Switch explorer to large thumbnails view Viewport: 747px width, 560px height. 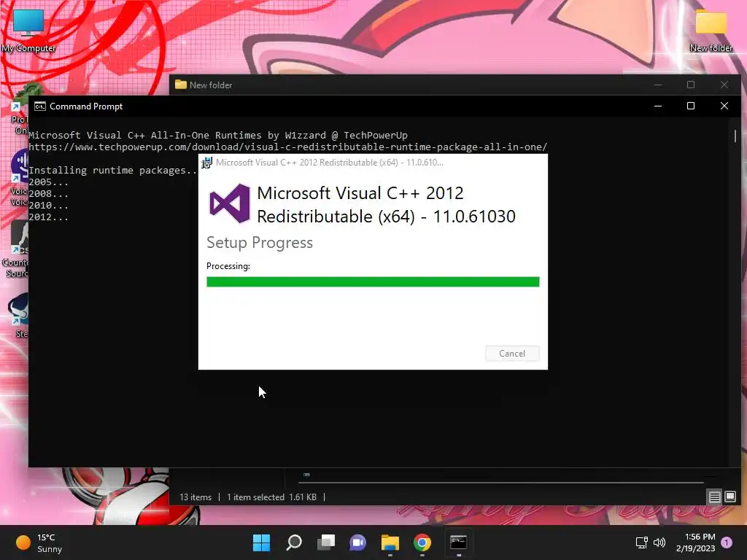[730, 497]
